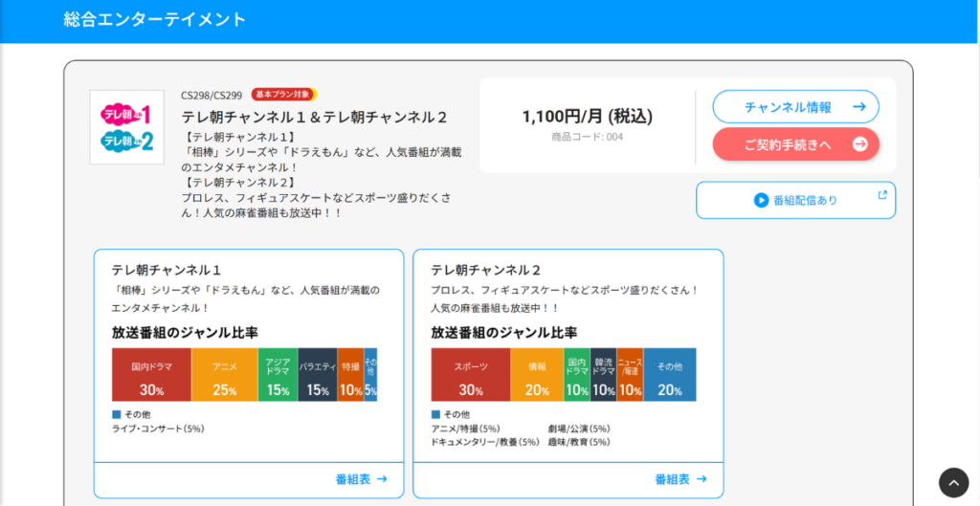This screenshot has height=506, width=980.
Task: Click blue その他 legend square in channel 2
Action: pos(436,414)
